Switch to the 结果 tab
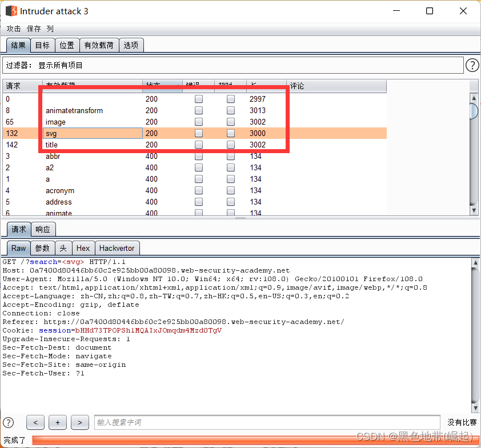 click(18, 45)
